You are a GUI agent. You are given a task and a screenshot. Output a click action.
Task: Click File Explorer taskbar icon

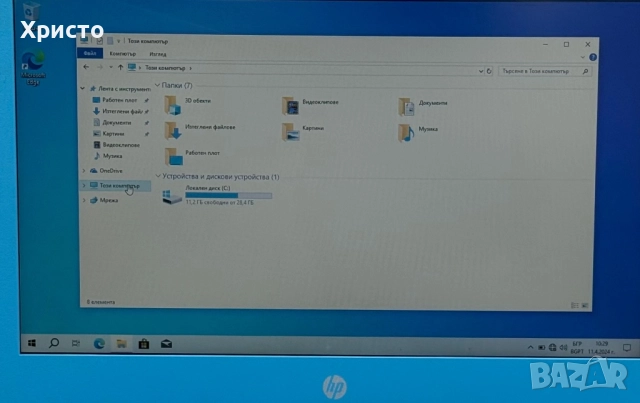pyautogui.click(x=121, y=344)
